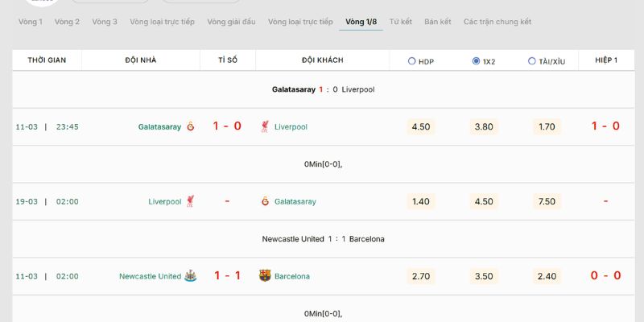Open the Các trận chung kết tab
This screenshot has height=322, width=644.
[497, 22]
